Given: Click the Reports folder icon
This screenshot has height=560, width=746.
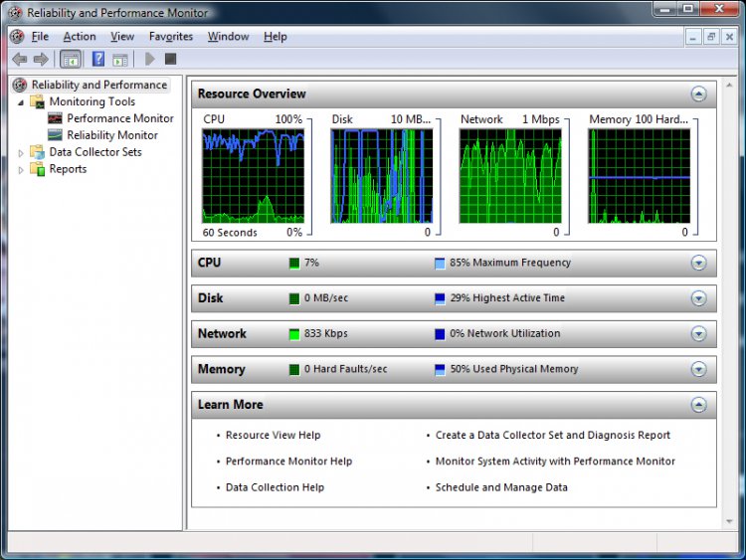Looking at the screenshot, I should point(38,169).
